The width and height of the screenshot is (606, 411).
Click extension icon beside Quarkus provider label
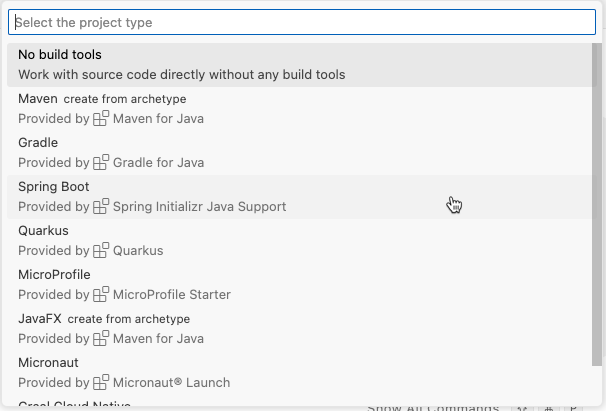[x=101, y=251]
